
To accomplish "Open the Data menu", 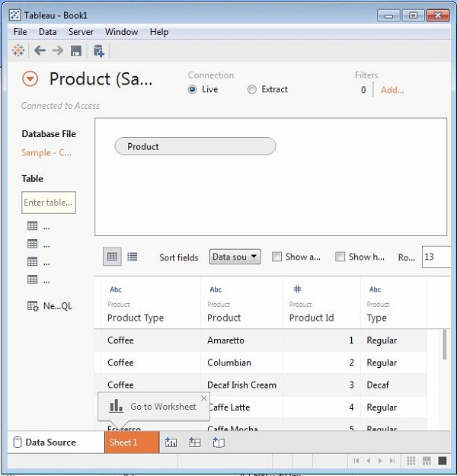I will point(47,32).
